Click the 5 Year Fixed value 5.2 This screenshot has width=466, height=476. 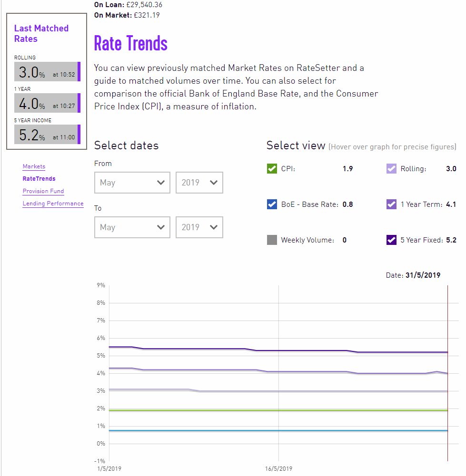[451, 240]
